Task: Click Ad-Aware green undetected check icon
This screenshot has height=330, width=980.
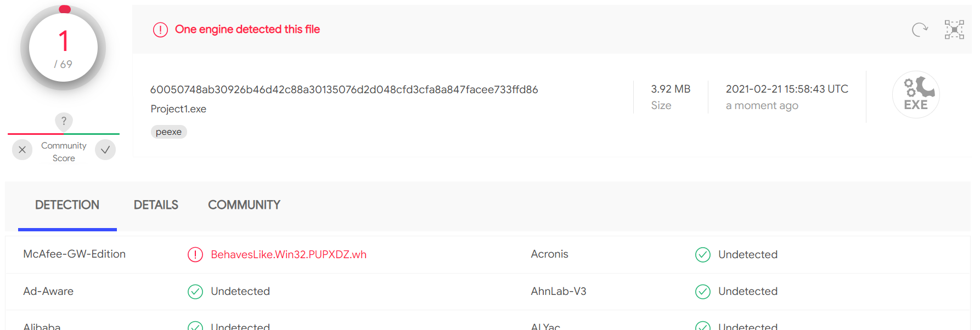Action: coord(195,291)
